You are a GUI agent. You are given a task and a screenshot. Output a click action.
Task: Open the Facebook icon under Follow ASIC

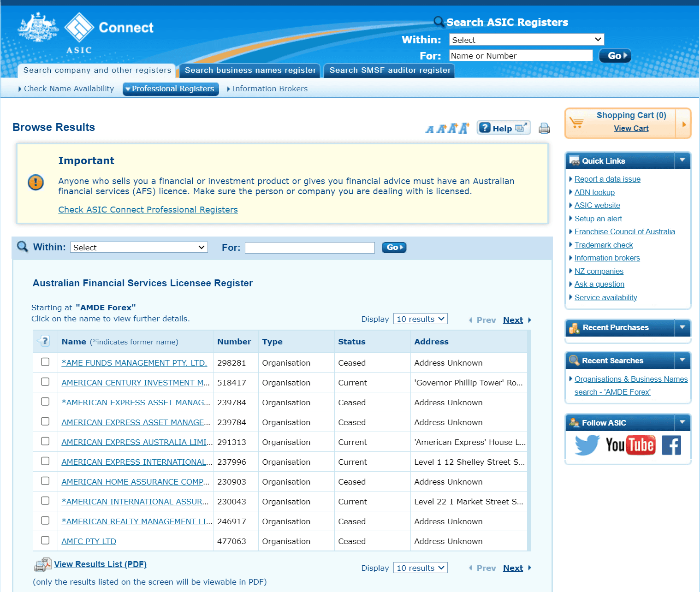pos(671,445)
